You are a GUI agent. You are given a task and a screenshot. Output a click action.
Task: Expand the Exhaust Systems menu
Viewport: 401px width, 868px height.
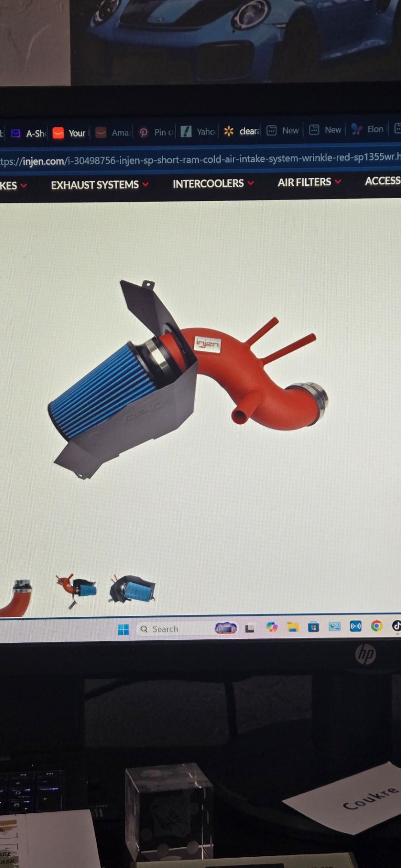tap(99, 184)
